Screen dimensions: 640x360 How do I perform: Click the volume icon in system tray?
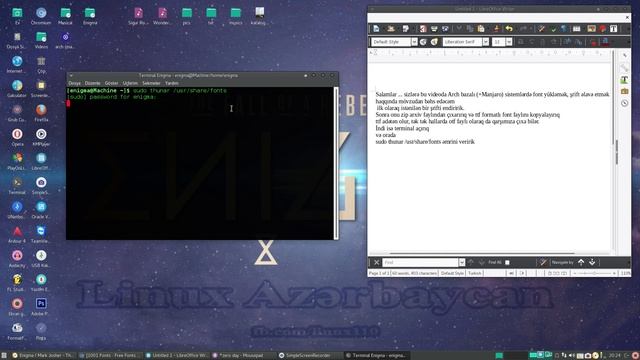[x=572, y=356]
